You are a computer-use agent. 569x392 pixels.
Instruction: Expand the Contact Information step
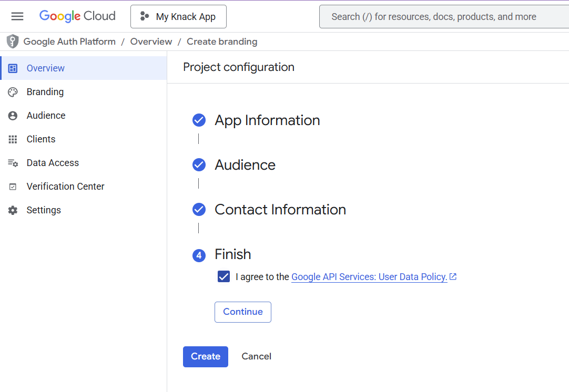point(280,210)
